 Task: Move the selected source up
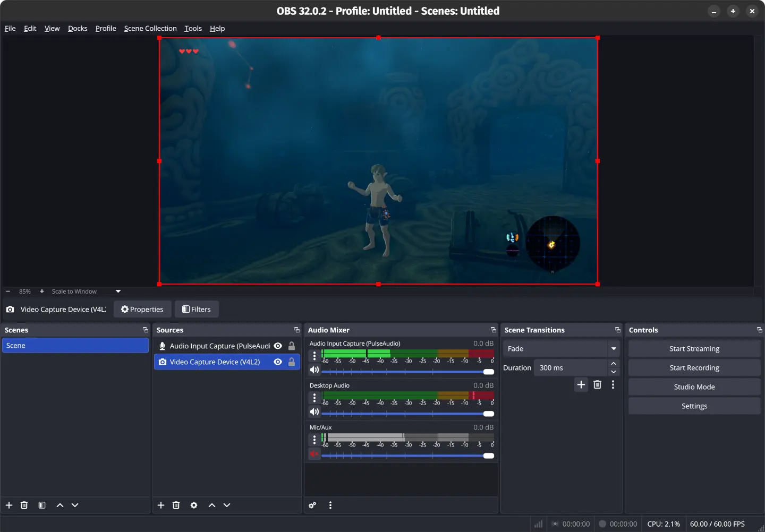tap(211, 505)
